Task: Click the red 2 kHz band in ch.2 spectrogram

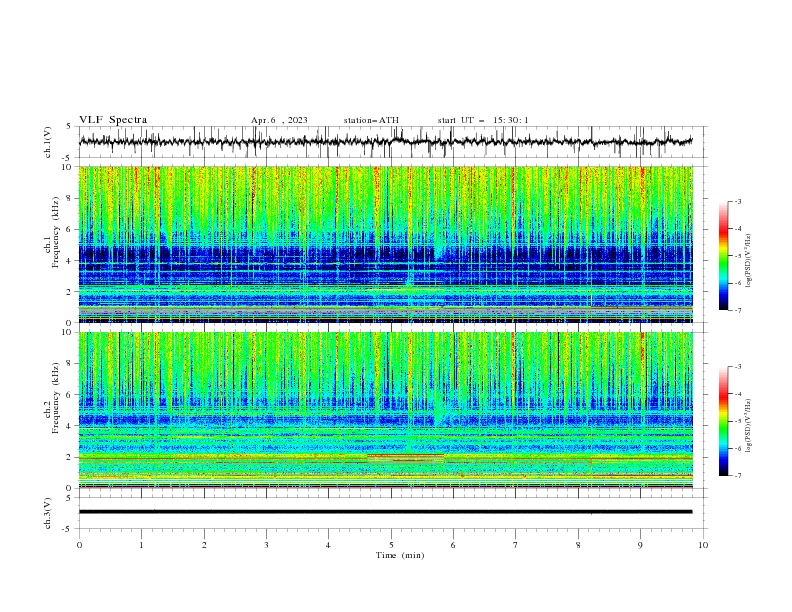Action: [406, 456]
